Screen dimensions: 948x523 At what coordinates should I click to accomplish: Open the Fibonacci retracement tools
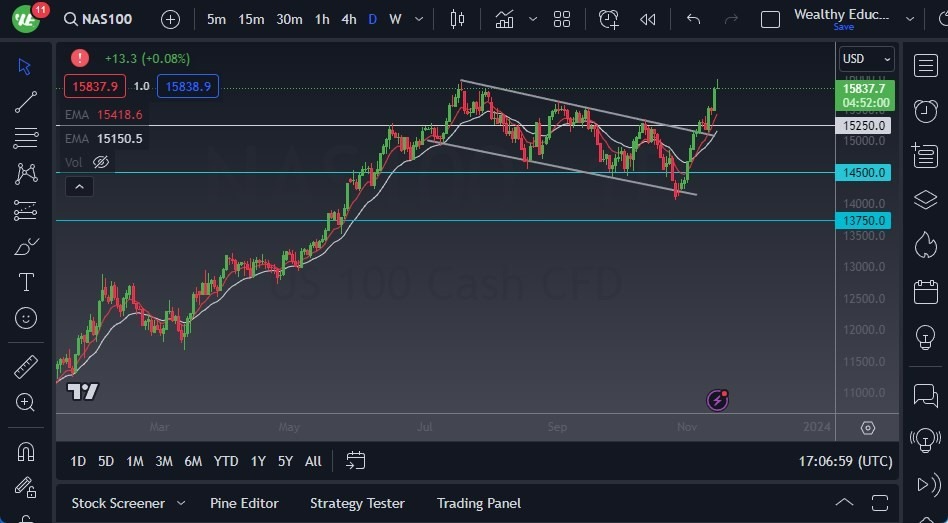[x=26, y=138]
